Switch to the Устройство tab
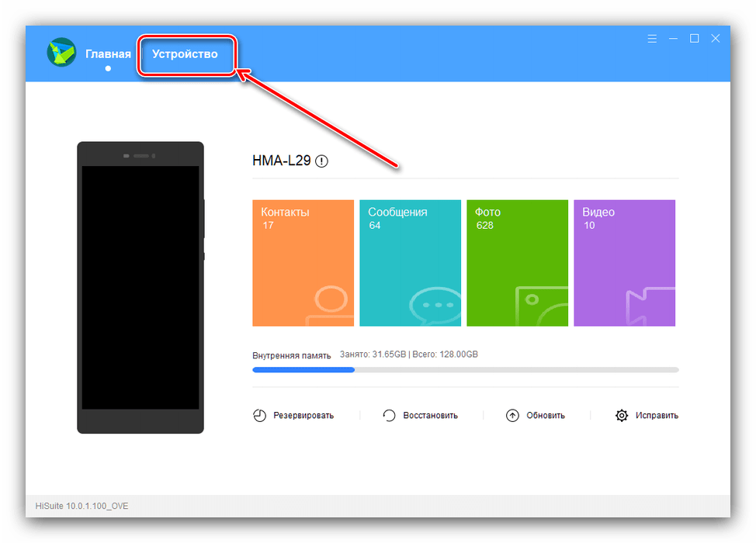This screenshot has width=756, height=543. (x=185, y=54)
